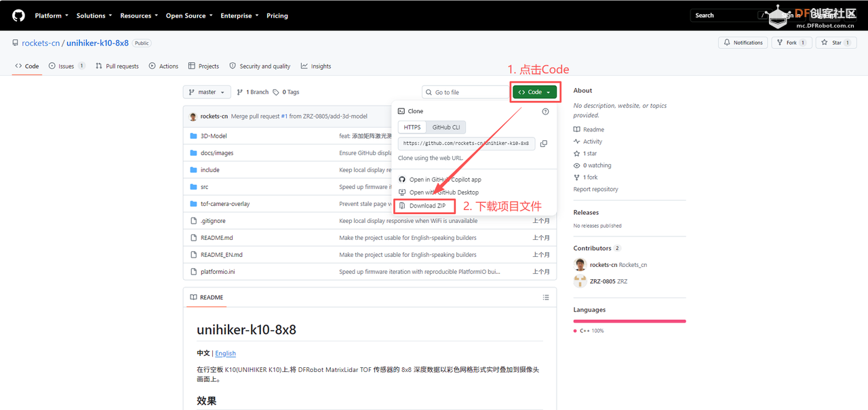
Task: Open clone help question mark icon
Action: pos(545,111)
